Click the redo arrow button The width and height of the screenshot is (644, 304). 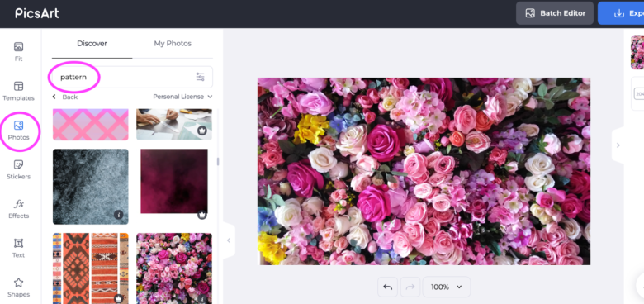[x=410, y=287]
